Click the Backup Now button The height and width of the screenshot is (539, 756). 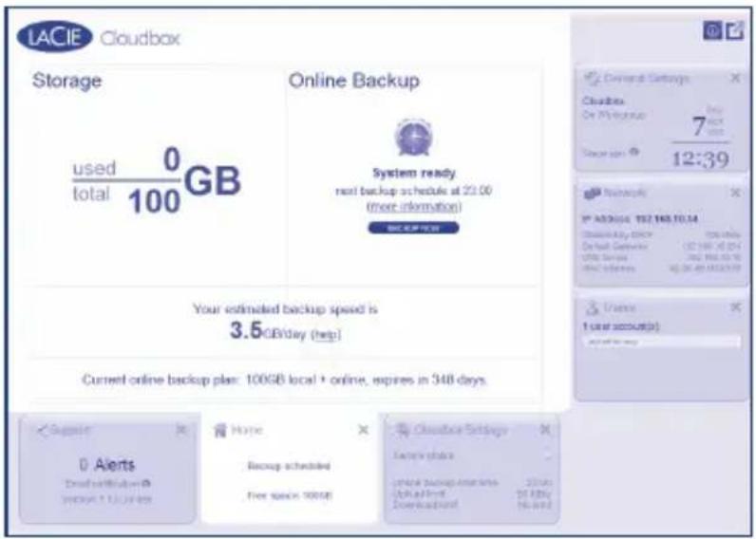(x=413, y=228)
